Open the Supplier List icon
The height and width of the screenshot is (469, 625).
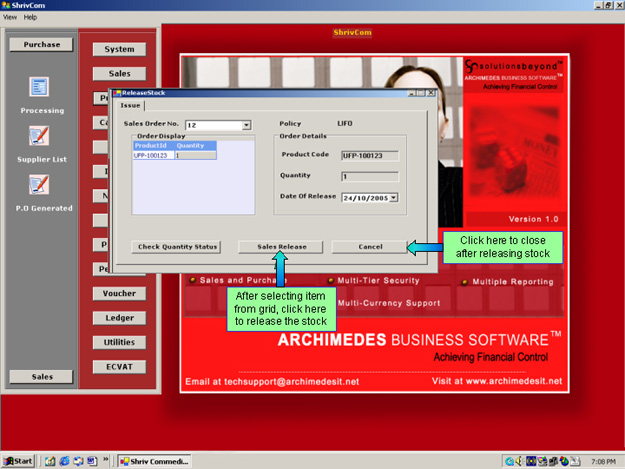pyautogui.click(x=40, y=135)
